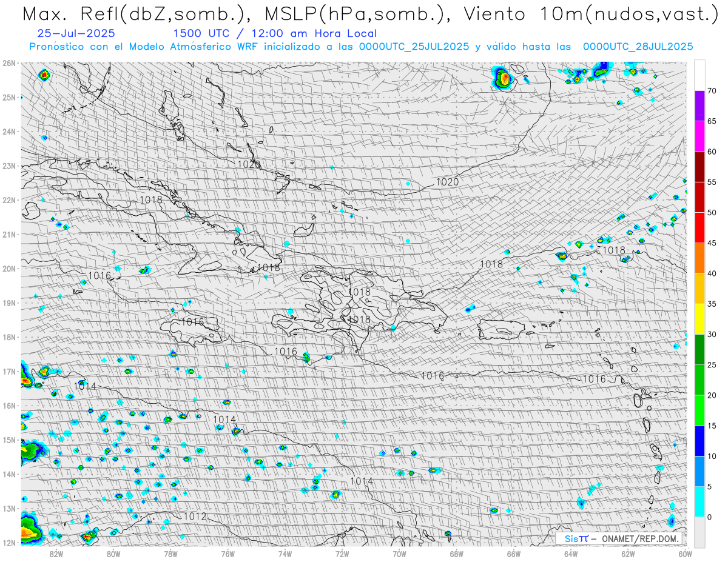Click the latitude axis label '14N'
This screenshot has width=728, height=562.
9,474
